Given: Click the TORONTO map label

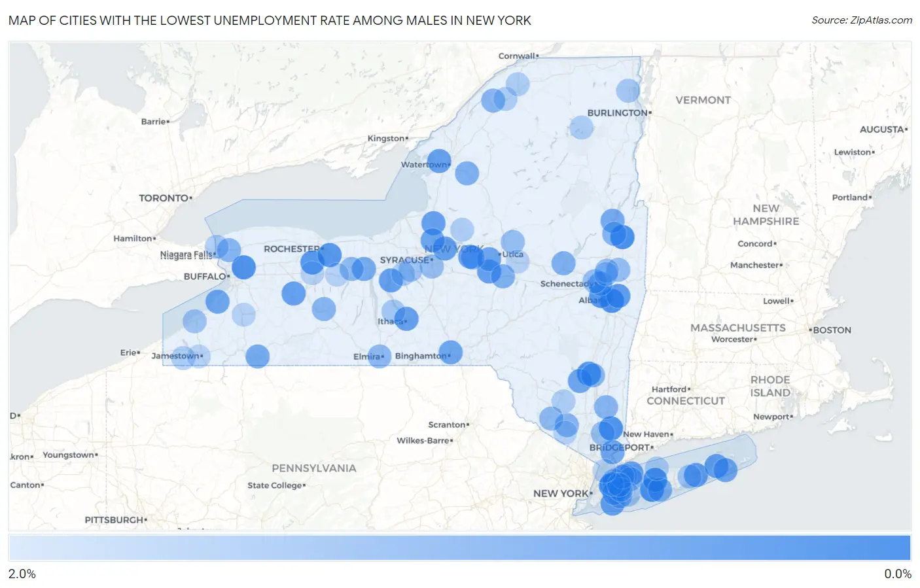Looking at the screenshot, I should click(164, 198).
